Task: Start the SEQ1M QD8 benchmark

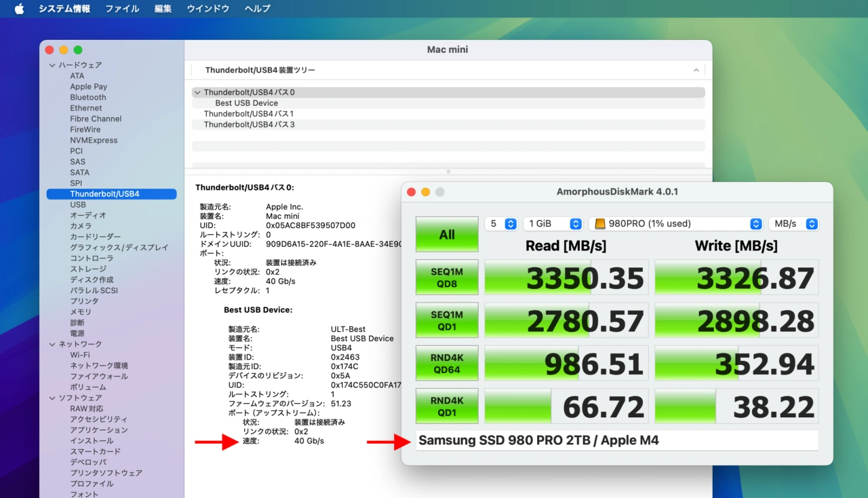Action: coord(447,277)
